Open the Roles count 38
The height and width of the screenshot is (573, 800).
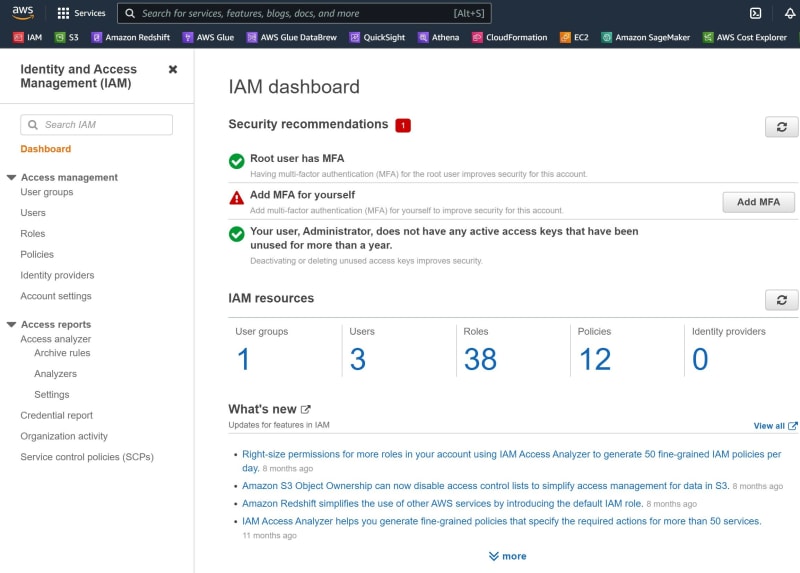tap(480, 359)
